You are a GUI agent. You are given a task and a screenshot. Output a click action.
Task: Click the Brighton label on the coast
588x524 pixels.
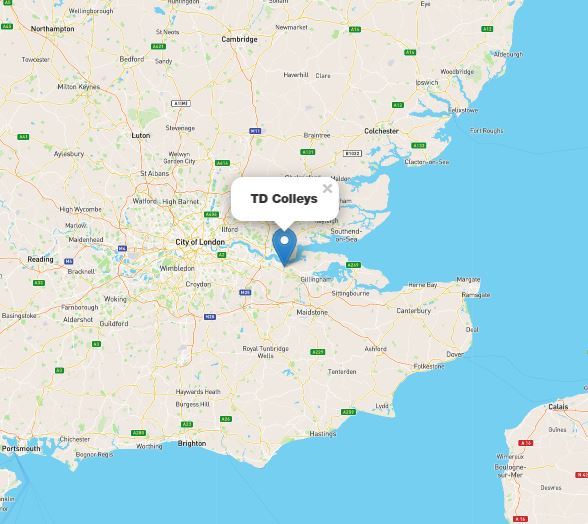(x=192, y=443)
